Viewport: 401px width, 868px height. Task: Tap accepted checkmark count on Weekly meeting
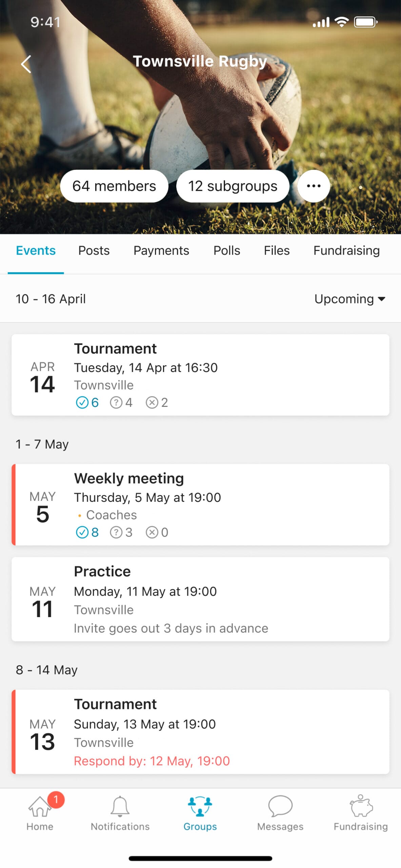[x=87, y=532]
